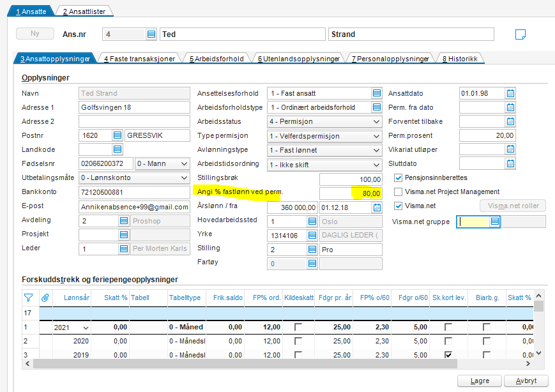Click the Adresse 2 input field
This screenshot has height=392, width=555.
pos(134,121)
